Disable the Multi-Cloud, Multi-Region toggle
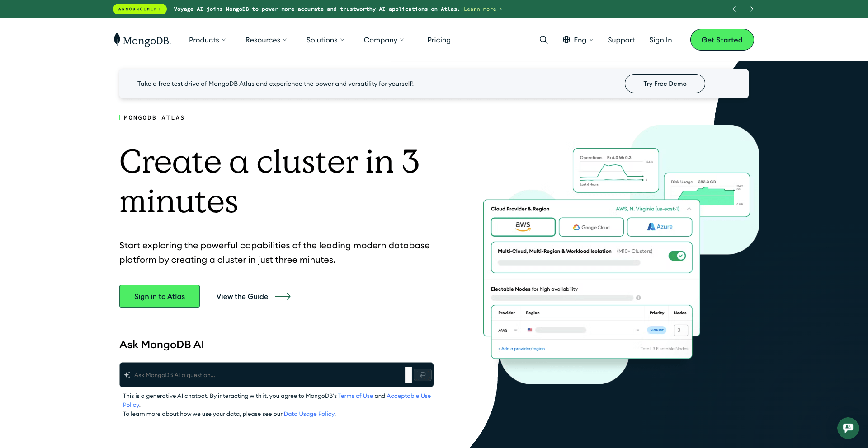The height and width of the screenshot is (448, 868). click(677, 256)
